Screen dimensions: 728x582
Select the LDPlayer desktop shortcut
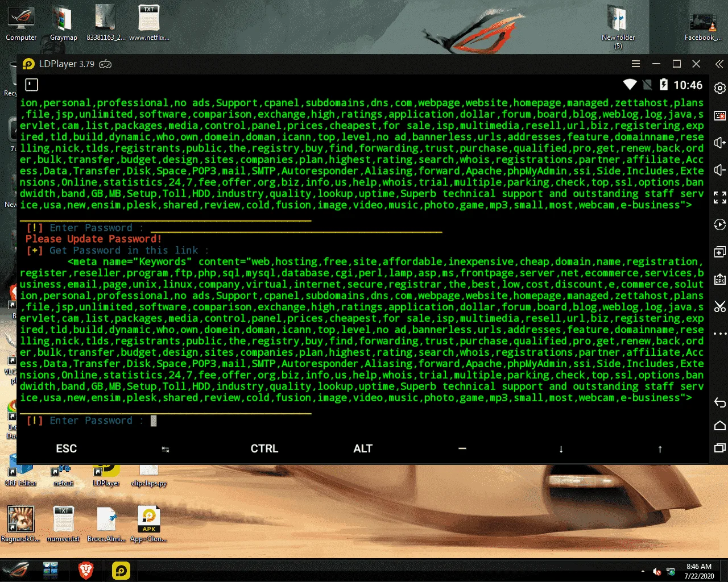tap(106, 476)
